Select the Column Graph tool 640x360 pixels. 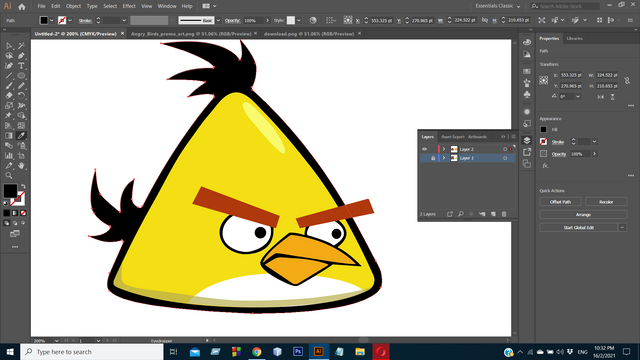(9, 156)
